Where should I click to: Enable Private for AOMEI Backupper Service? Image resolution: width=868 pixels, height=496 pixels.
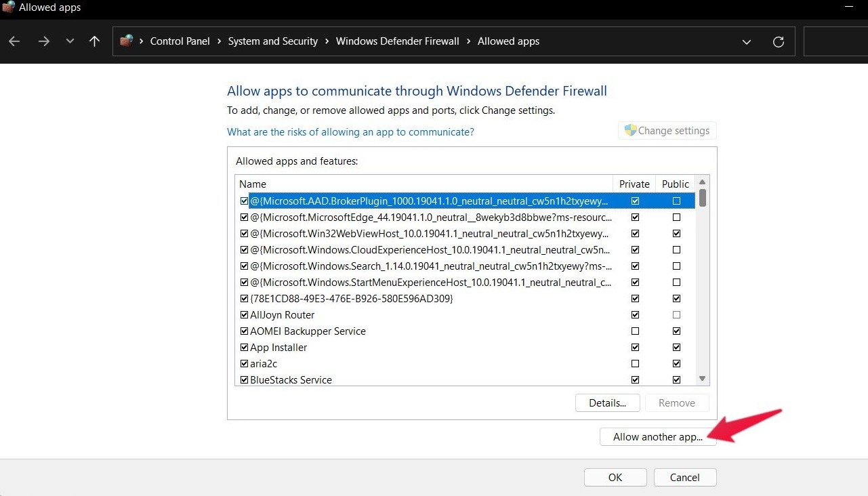(635, 331)
